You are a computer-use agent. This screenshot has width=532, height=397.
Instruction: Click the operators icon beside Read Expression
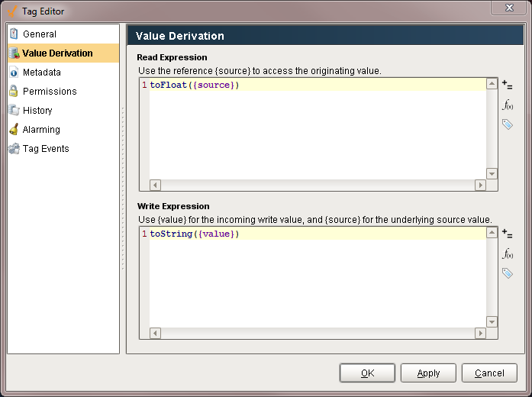click(x=508, y=85)
